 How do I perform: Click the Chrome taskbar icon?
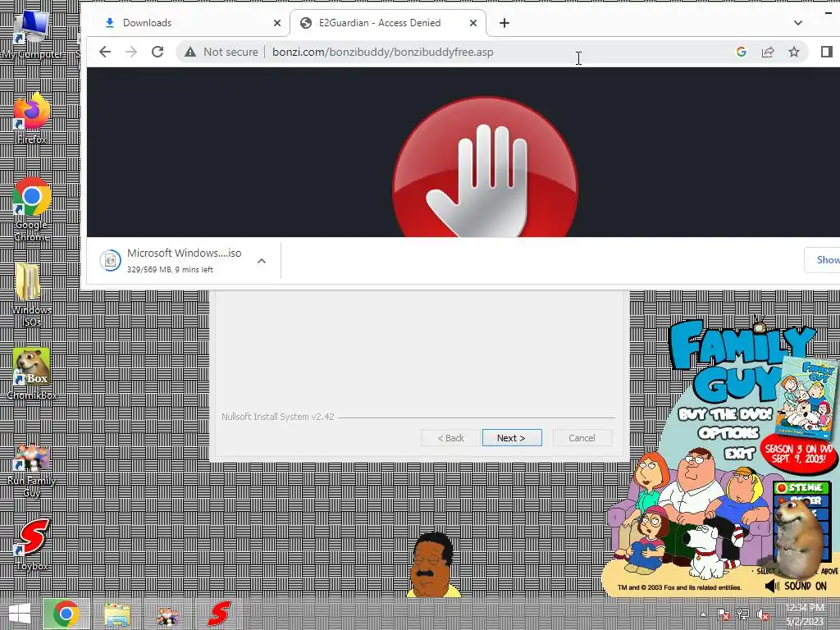tap(66, 614)
